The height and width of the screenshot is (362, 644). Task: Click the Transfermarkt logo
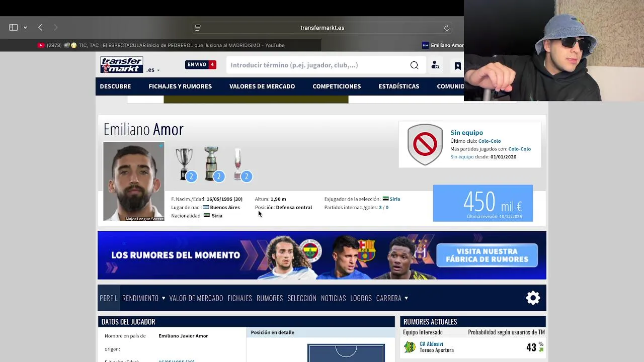(x=121, y=65)
